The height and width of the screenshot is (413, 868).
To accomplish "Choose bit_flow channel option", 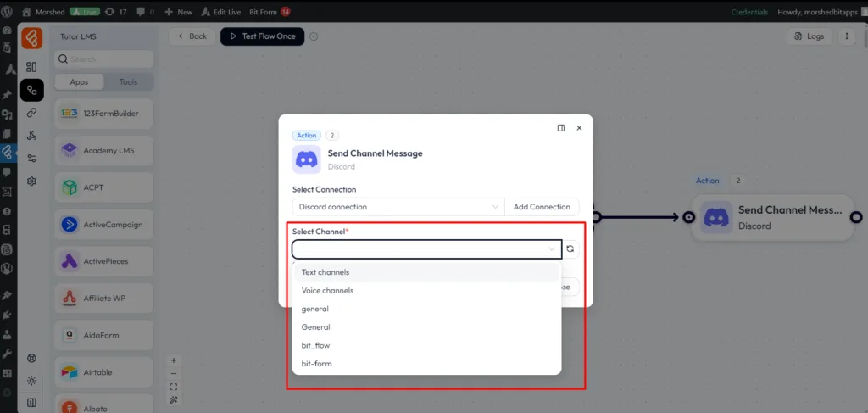I will point(427,345).
